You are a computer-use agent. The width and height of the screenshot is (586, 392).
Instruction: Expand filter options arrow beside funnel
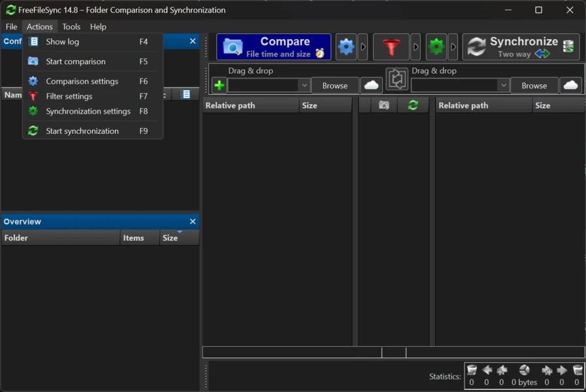415,47
